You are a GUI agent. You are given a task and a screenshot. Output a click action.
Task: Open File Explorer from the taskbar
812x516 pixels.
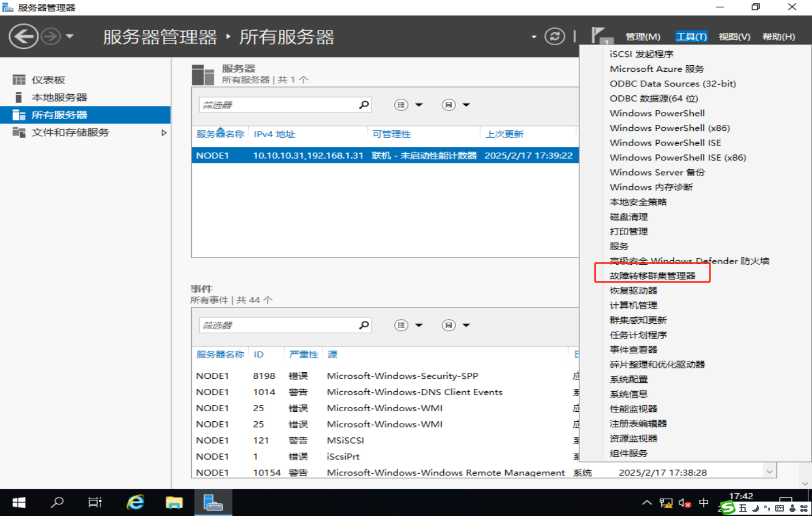(174, 503)
